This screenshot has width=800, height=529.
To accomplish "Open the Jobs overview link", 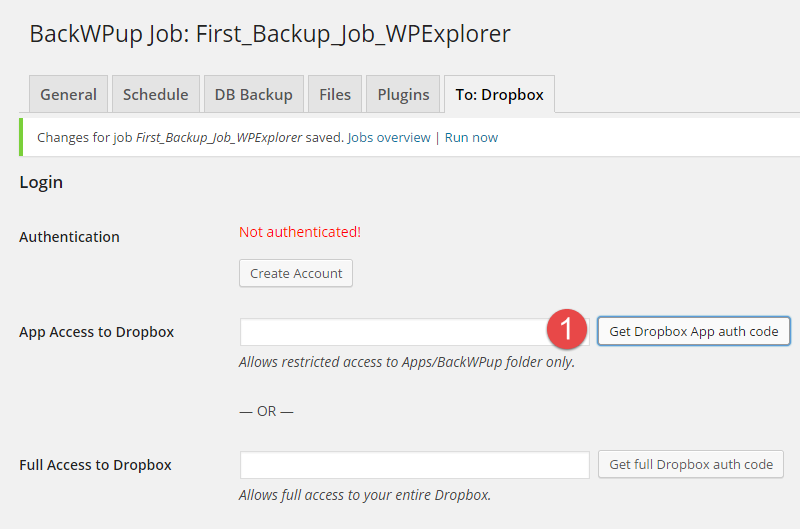I will [x=389, y=138].
